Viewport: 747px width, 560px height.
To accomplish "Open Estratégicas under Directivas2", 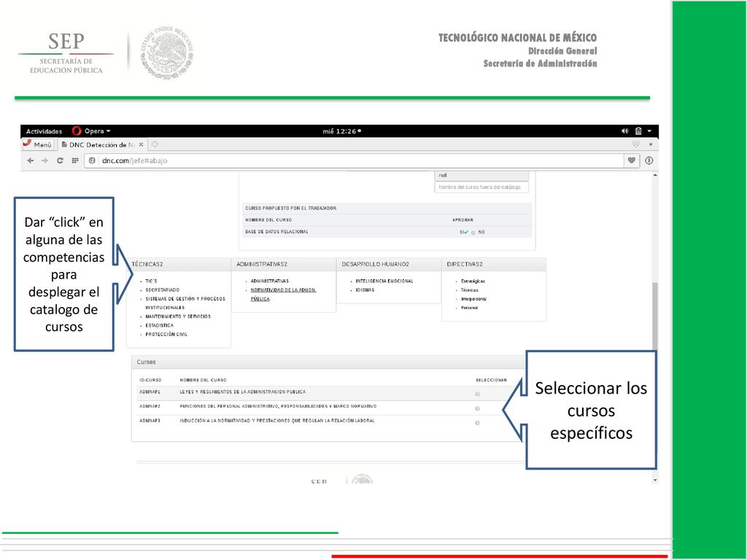I will 473,281.
